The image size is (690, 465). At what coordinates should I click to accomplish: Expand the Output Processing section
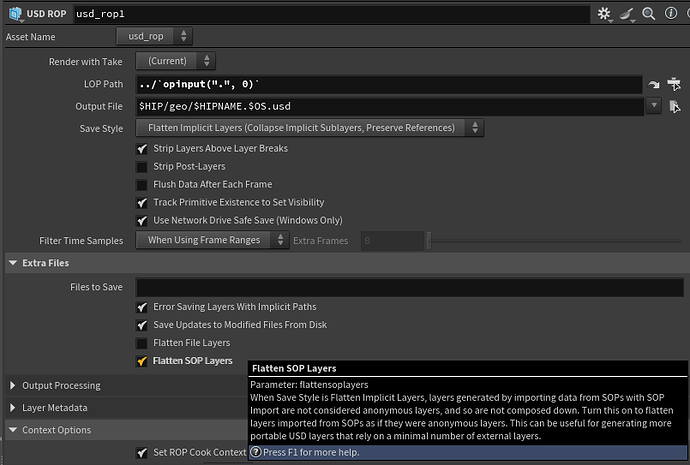[x=13, y=386]
